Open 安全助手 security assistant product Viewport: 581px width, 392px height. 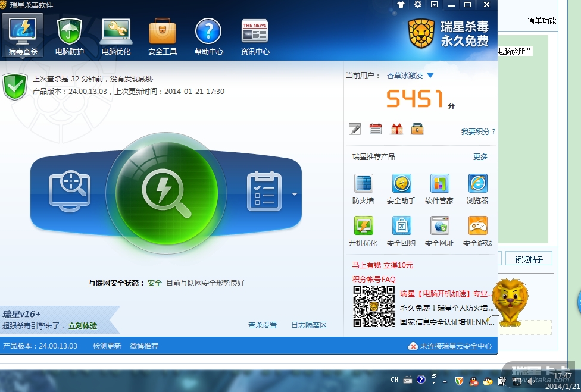click(401, 189)
